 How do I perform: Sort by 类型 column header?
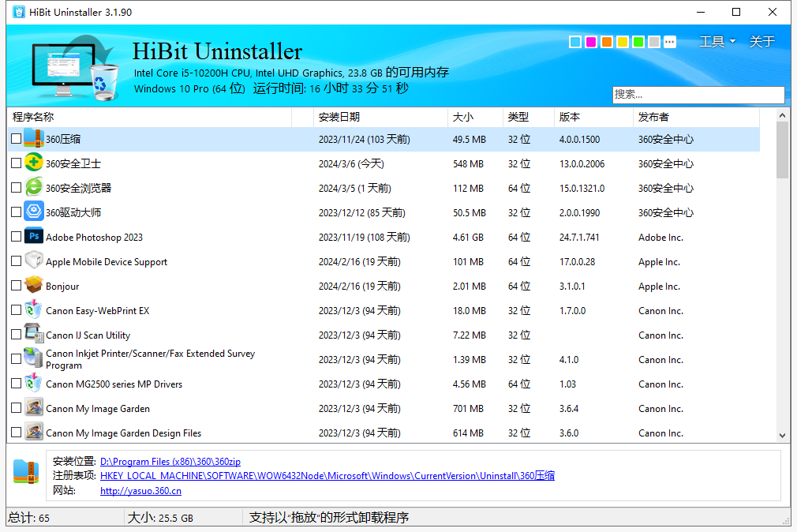[x=528, y=117]
